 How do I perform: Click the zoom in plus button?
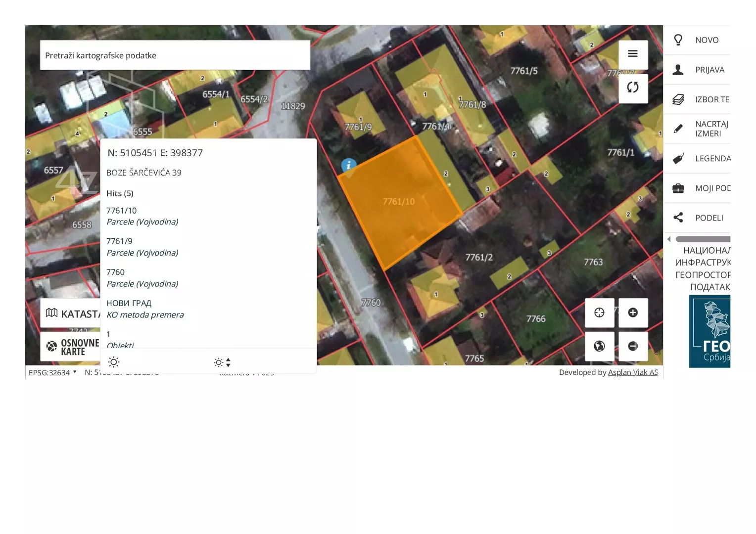633,312
